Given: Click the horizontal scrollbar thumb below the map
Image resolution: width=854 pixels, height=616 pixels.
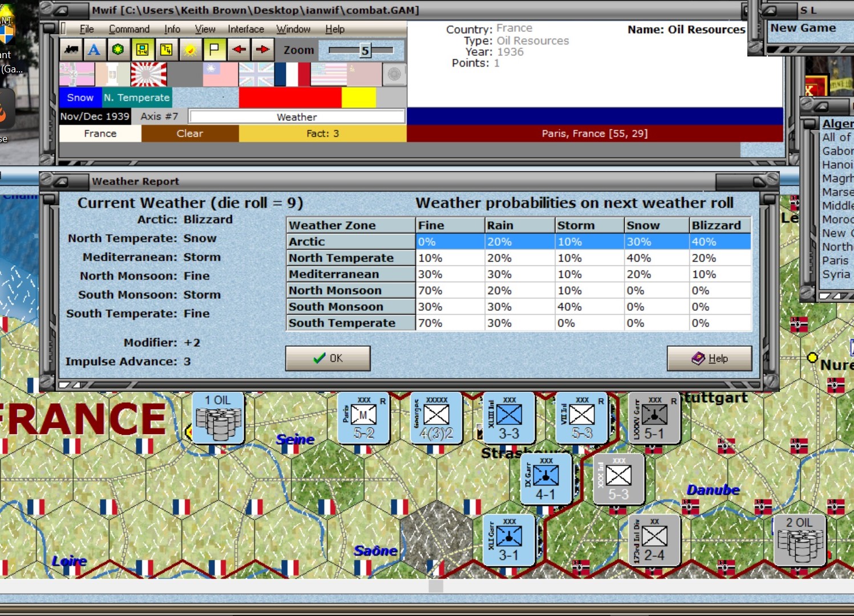Looking at the screenshot, I should point(436,586).
